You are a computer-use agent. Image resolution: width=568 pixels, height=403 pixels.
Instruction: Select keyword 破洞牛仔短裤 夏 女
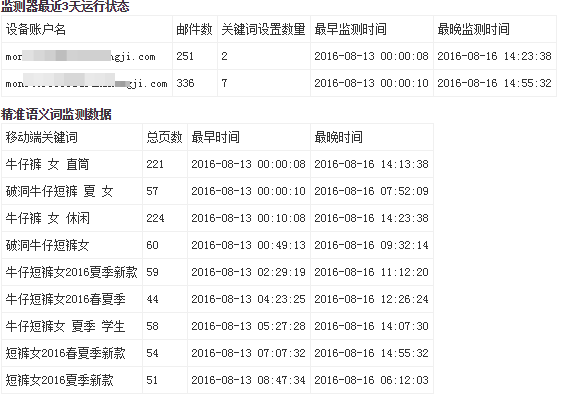(x=59, y=191)
